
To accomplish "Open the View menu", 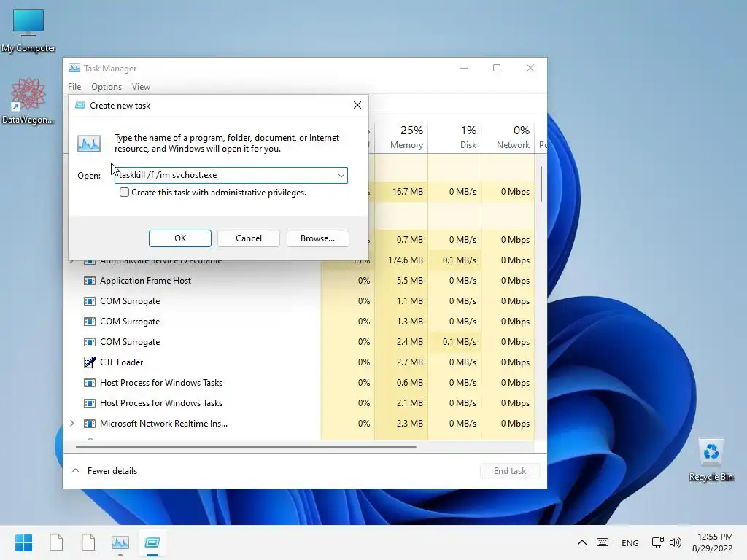I will (x=141, y=87).
